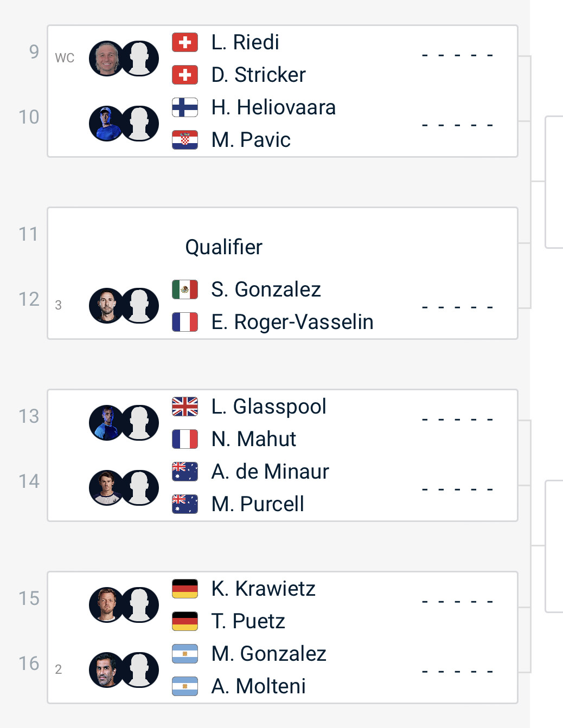Click the placeholder avatar beside L. Glasspool's photo
Image resolution: width=563 pixels, height=728 pixels.
click(139, 423)
